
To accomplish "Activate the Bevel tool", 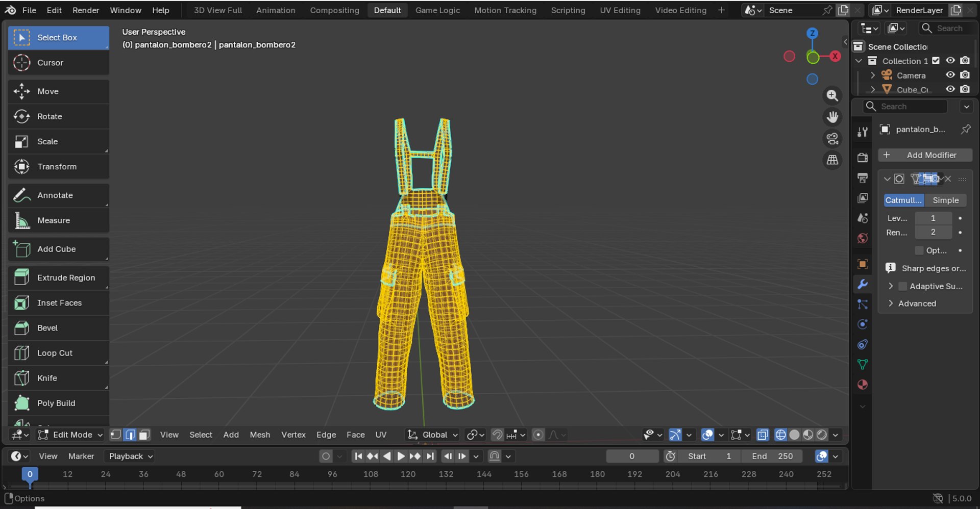I will coord(58,328).
